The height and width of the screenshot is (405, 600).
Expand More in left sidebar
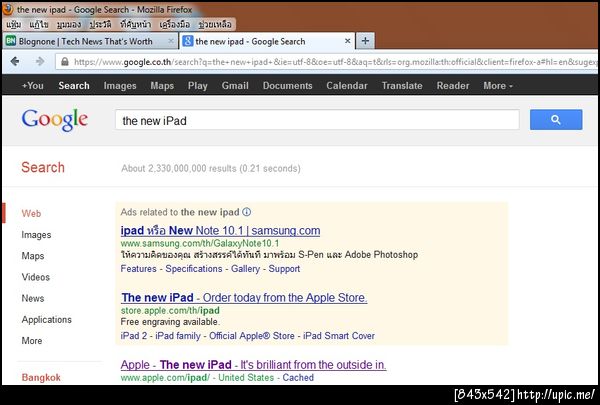(32, 340)
